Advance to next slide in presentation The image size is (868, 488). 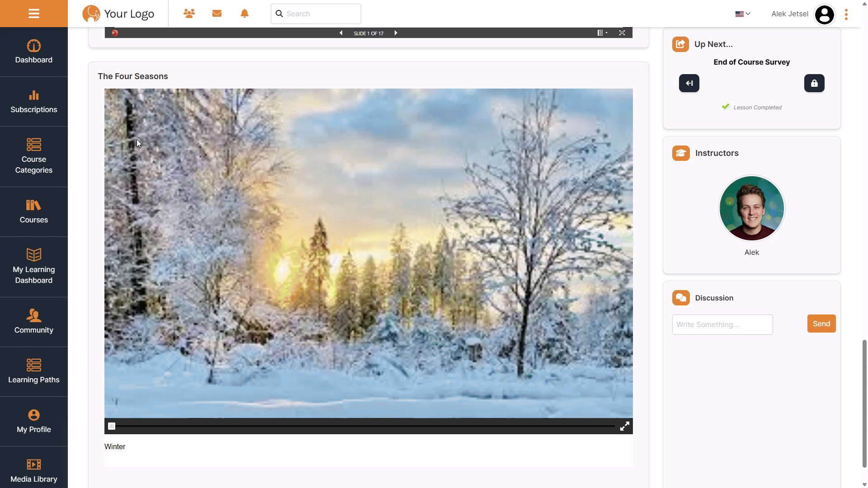[x=396, y=33]
